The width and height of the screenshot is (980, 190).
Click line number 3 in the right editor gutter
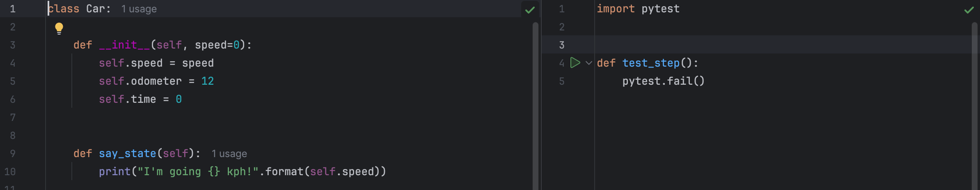coord(562,45)
